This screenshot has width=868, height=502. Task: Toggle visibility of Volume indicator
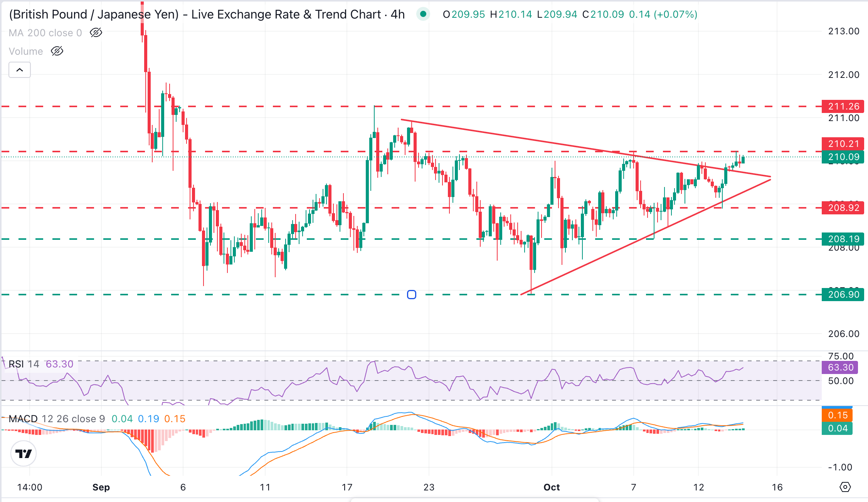(x=57, y=51)
